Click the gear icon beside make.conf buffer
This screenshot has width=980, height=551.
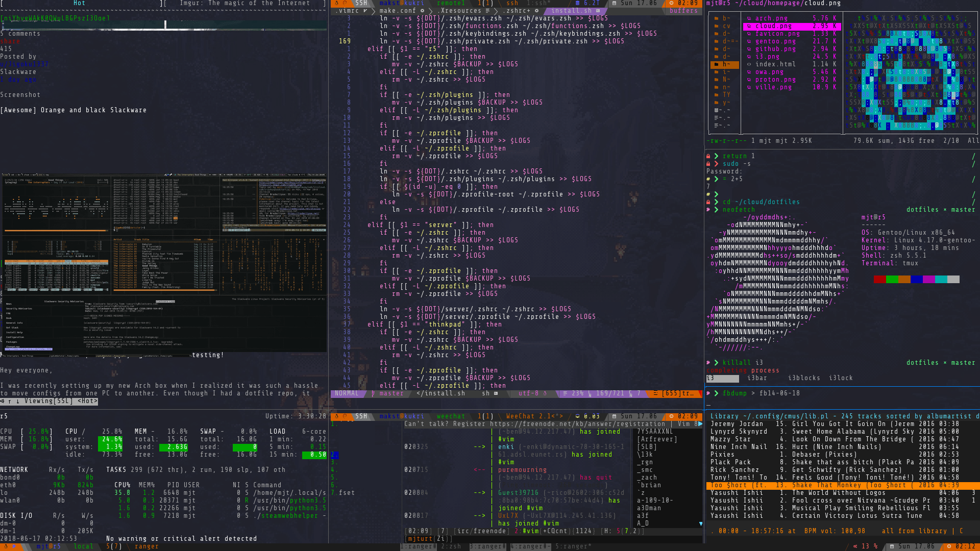pos(422,11)
